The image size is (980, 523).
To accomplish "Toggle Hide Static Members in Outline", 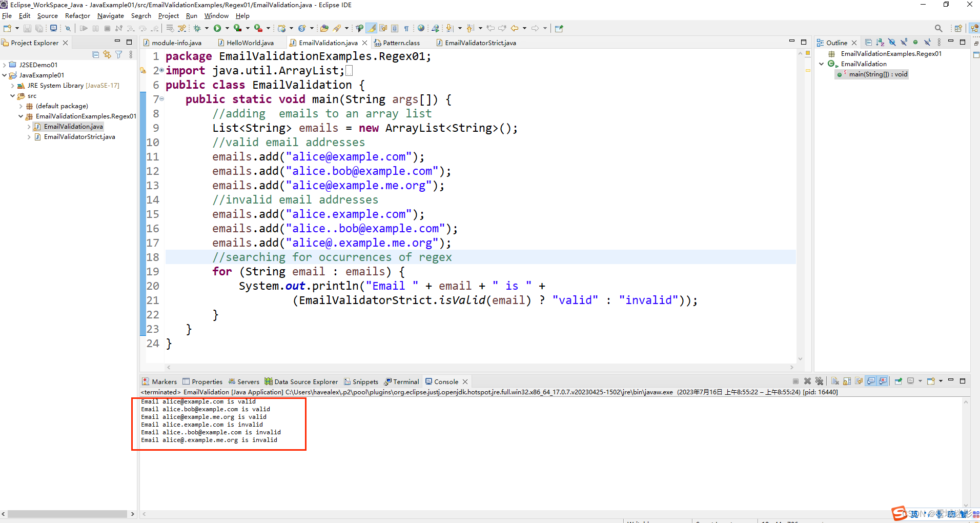I will point(904,43).
